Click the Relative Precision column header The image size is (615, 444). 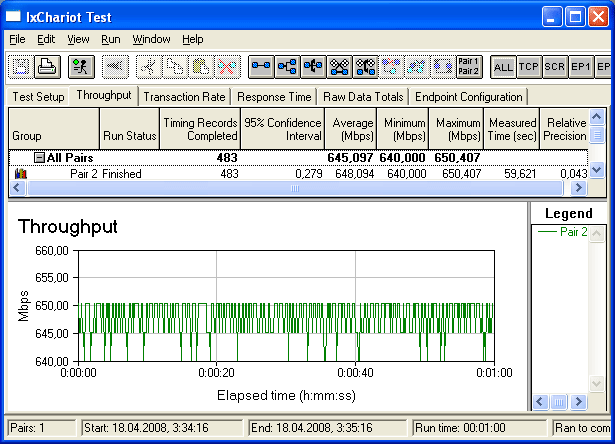[564, 129]
